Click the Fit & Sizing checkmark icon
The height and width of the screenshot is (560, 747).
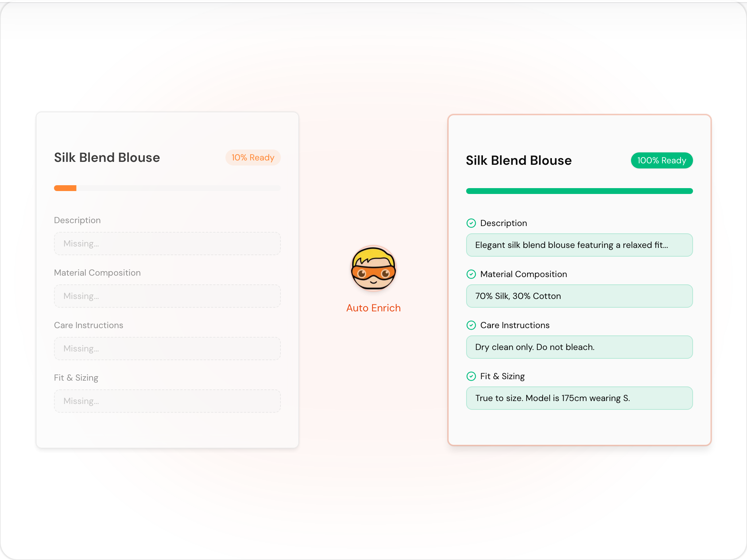pos(471,376)
